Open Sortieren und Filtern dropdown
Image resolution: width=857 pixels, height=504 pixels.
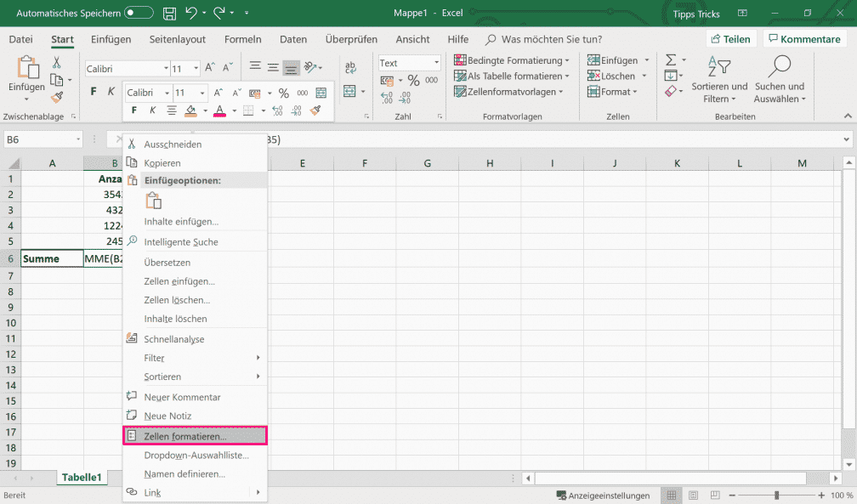pyautogui.click(x=719, y=80)
